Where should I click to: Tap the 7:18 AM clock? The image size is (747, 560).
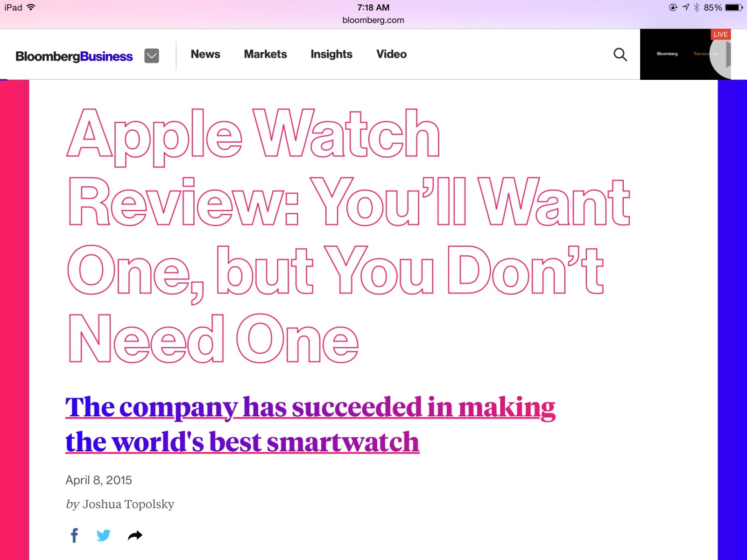(373, 7)
